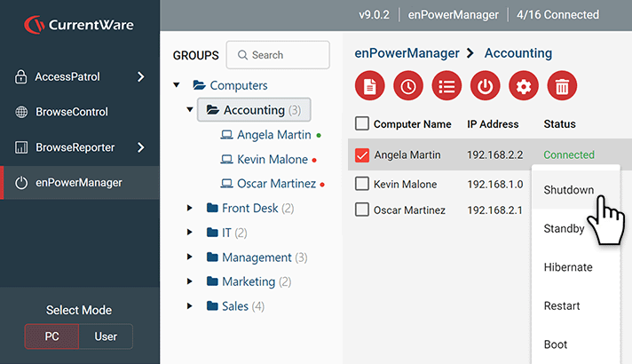Expand the AccessPatrol submenu chevron

point(140,76)
